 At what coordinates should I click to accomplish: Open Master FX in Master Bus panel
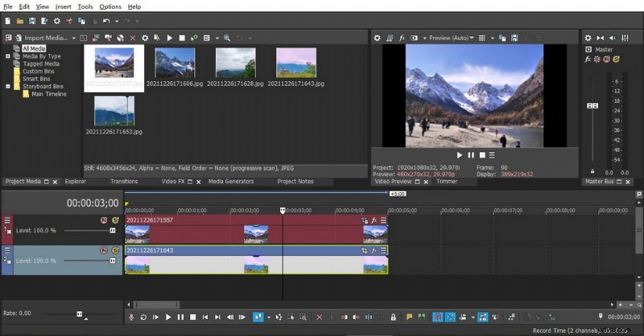(x=588, y=59)
